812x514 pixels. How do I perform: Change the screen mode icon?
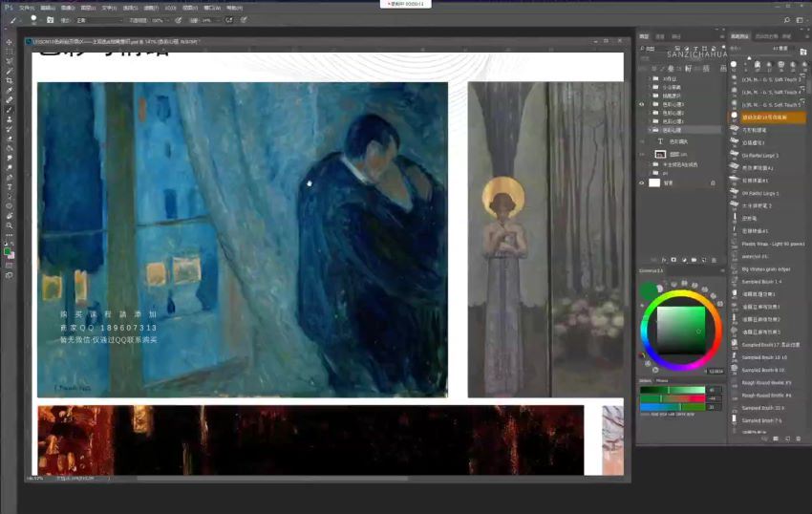[9, 275]
